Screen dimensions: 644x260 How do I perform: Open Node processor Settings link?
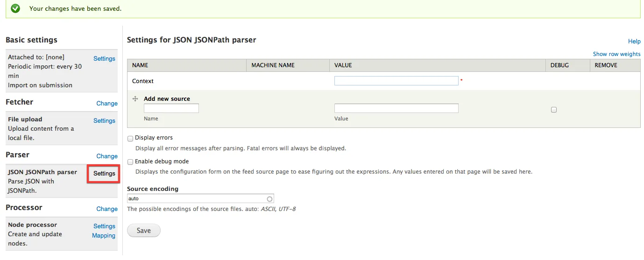coord(104,226)
